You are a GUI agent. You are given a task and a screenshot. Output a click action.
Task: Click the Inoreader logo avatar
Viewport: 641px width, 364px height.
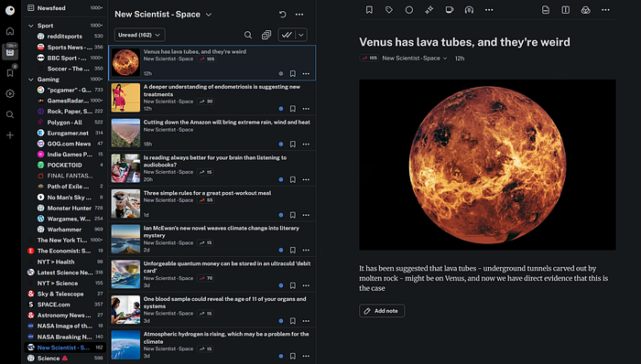click(10, 10)
